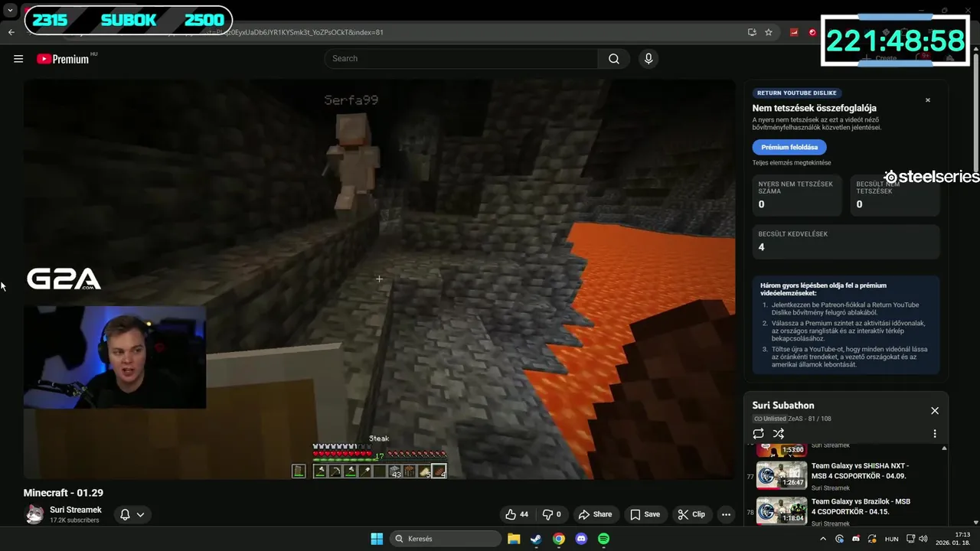
Task: Open the browser tab search dropdown
Action: [x=10, y=11]
